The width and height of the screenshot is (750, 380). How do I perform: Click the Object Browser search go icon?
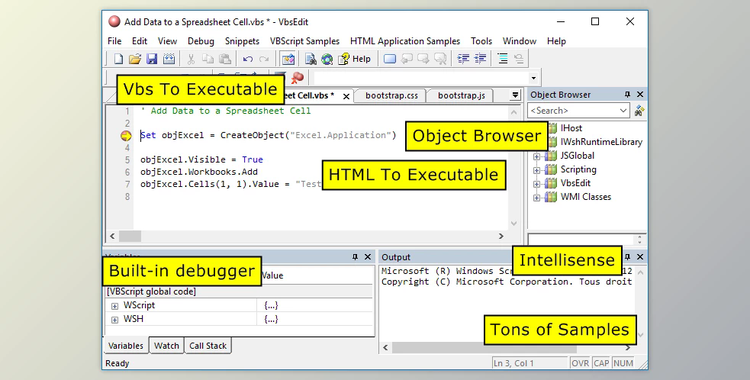point(639,111)
